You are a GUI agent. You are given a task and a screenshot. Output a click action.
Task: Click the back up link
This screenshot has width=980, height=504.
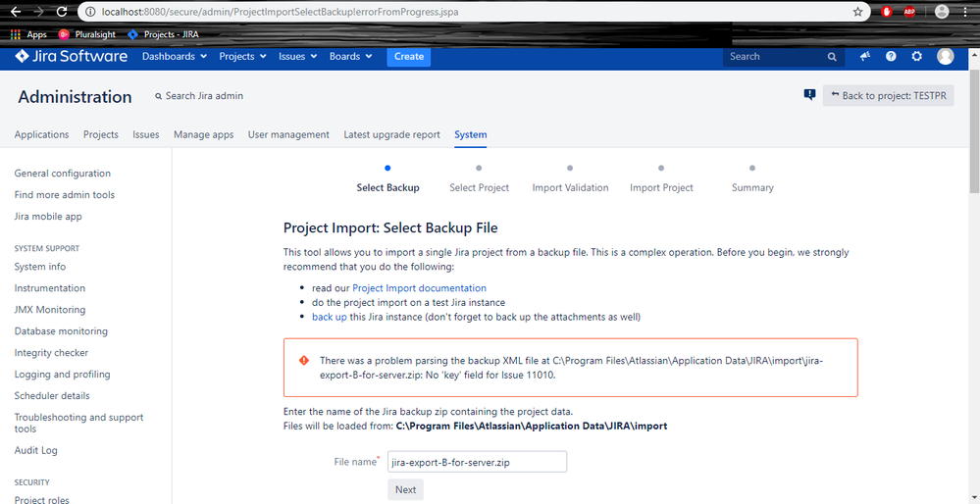pyautogui.click(x=330, y=317)
